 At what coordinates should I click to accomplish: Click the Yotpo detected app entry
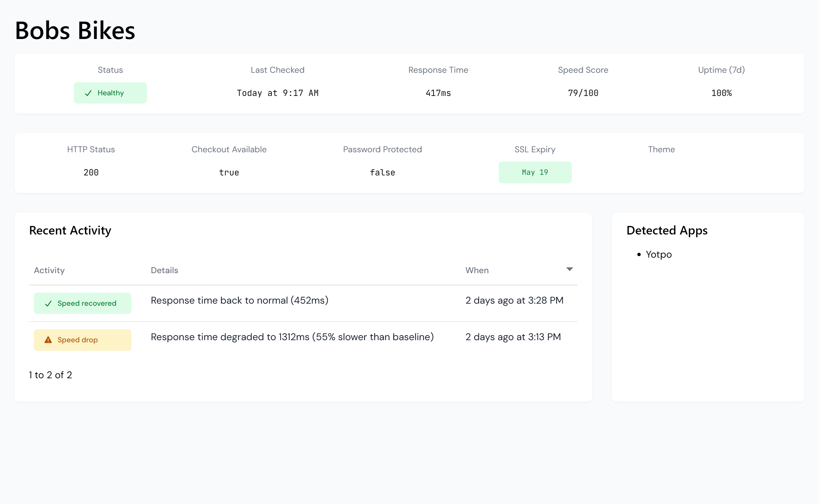[x=659, y=254]
